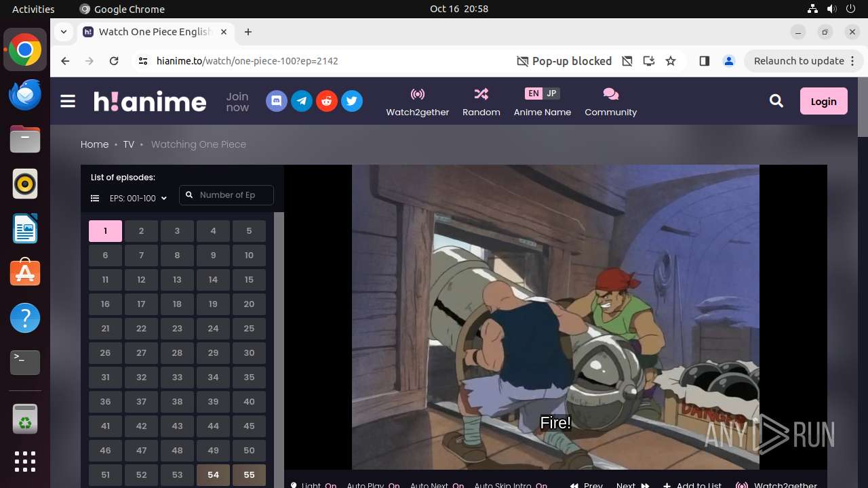Switch anime name language to EN
Screen dimensions: 868x488
(534, 94)
